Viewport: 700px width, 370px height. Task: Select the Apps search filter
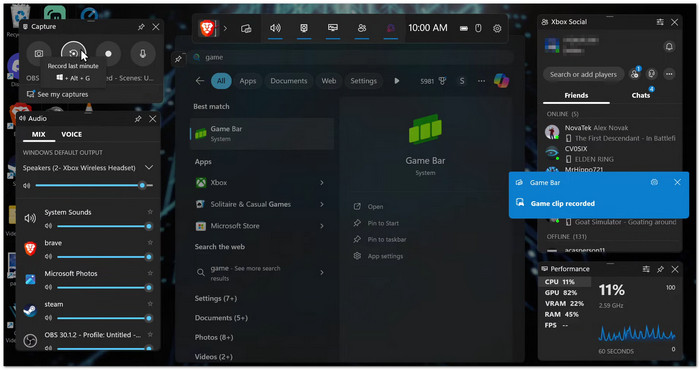click(x=248, y=81)
